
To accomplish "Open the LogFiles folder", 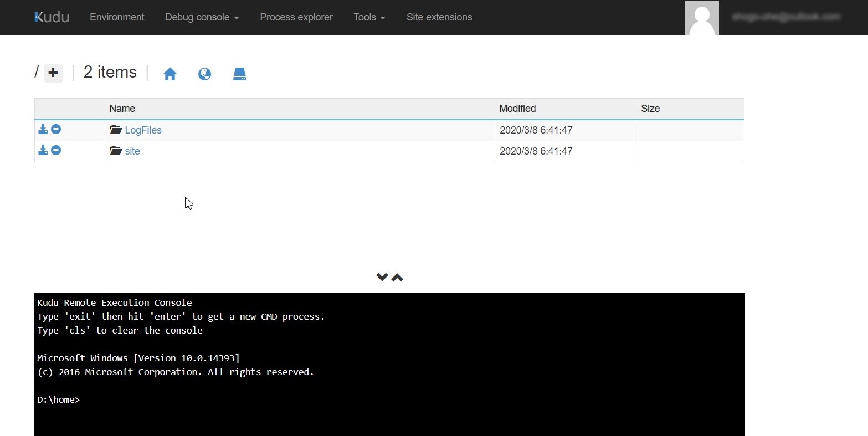I will (x=143, y=130).
